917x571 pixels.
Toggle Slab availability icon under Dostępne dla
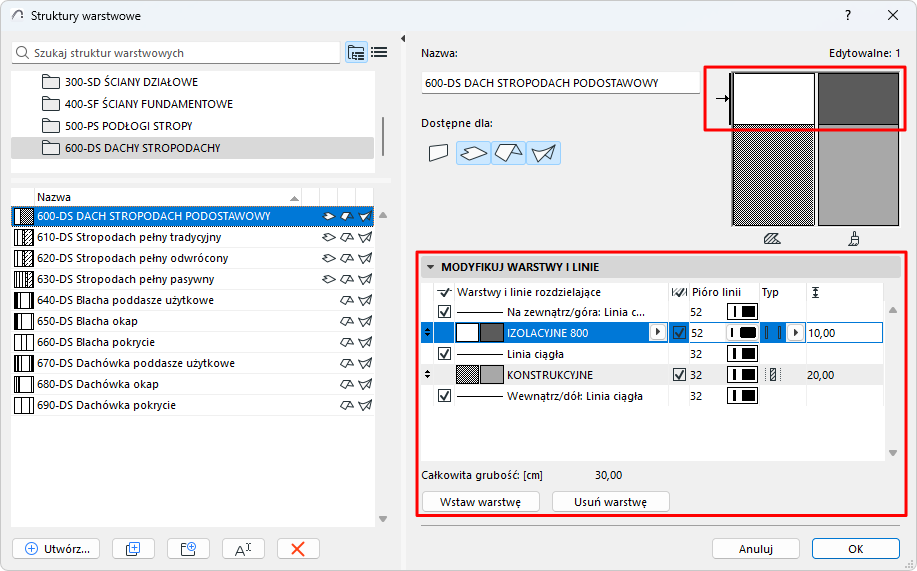click(x=473, y=153)
